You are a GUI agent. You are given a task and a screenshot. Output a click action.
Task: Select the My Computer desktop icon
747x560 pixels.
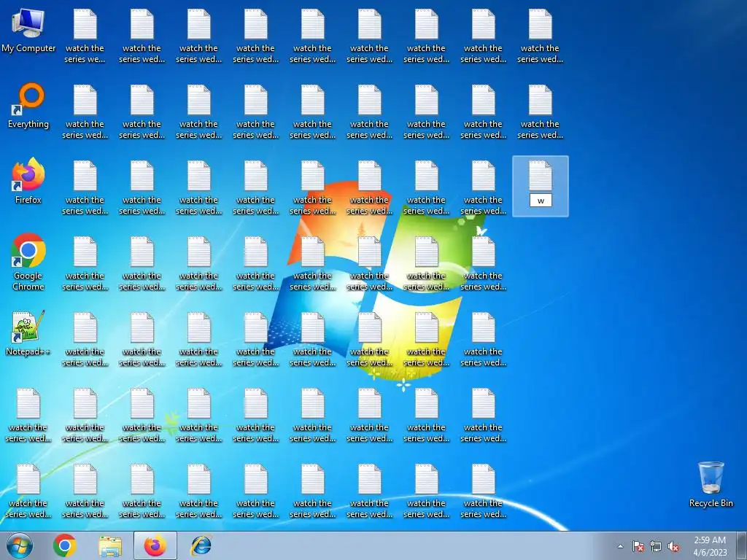[28, 31]
